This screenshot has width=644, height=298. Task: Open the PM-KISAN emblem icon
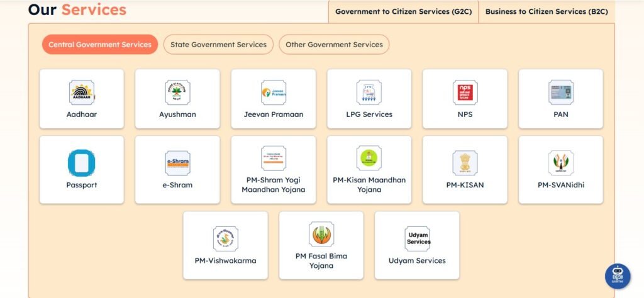pos(465,163)
